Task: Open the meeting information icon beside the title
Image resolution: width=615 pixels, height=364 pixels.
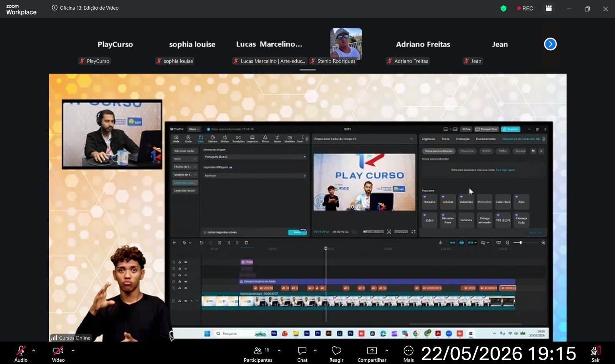Action: (55, 8)
